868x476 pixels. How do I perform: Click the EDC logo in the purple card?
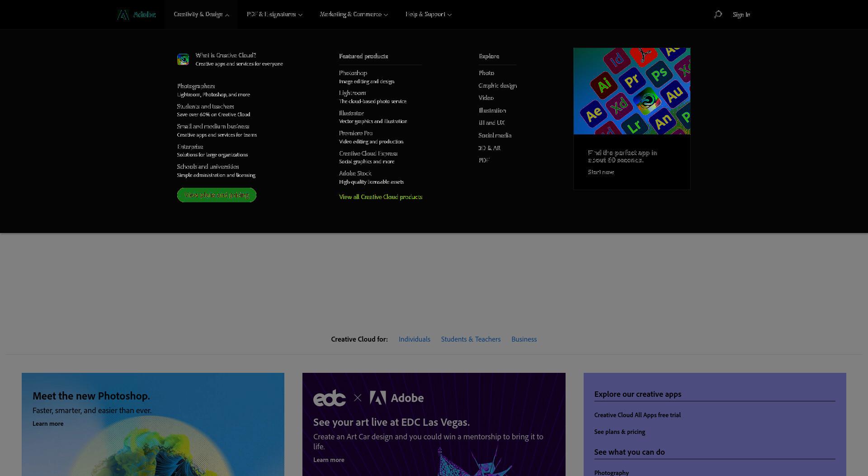330,398
